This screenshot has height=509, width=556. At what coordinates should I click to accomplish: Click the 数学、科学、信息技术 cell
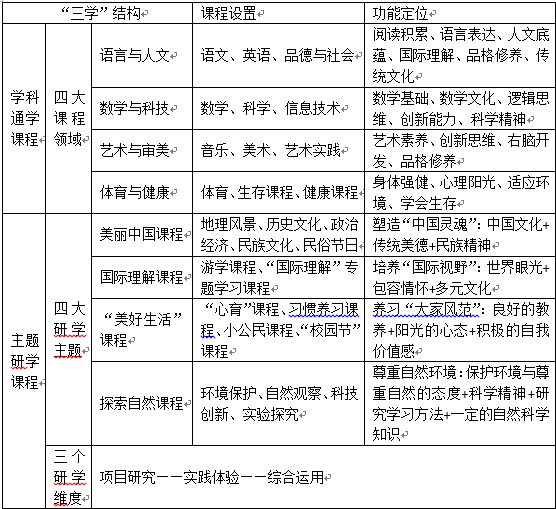point(278,108)
